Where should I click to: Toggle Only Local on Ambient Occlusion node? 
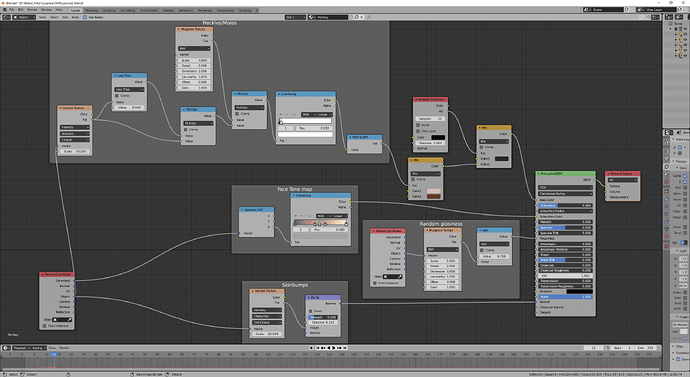click(x=418, y=131)
